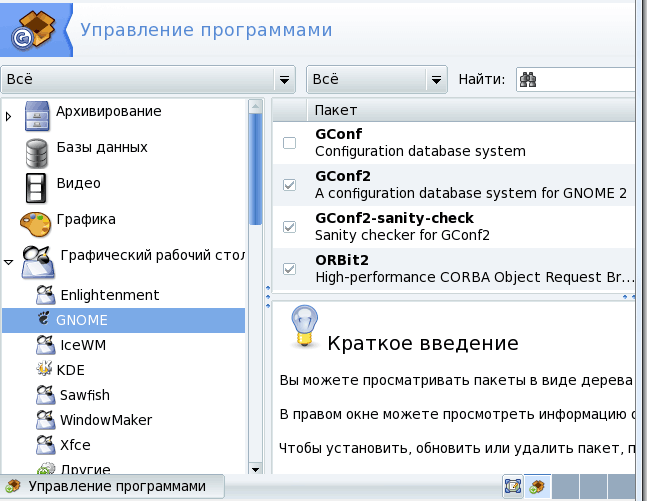
Task: Enable the GConf package checkbox
Action: [x=290, y=143]
